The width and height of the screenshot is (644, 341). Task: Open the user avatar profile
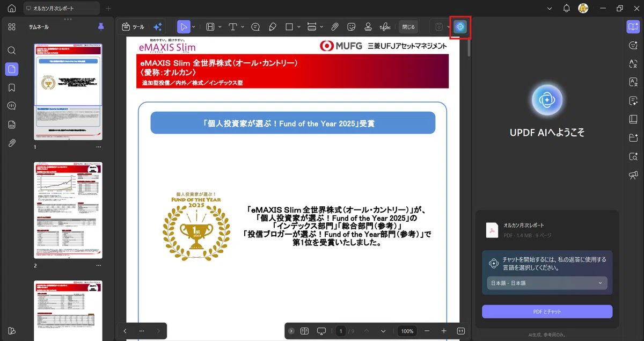coord(583,9)
